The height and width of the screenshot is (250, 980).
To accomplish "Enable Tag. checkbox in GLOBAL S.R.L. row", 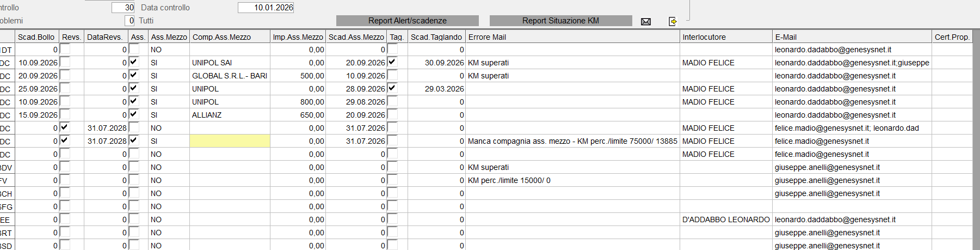I will [x=392, y=75].
